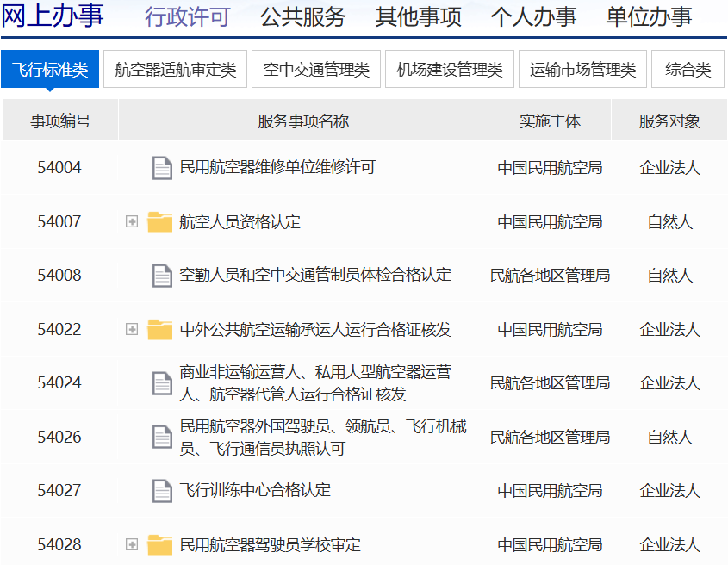This screenshot has width=728, height=565.
Task: Expand the 民用航空器驾驶员学校审定 row
Action: (132, 544)
